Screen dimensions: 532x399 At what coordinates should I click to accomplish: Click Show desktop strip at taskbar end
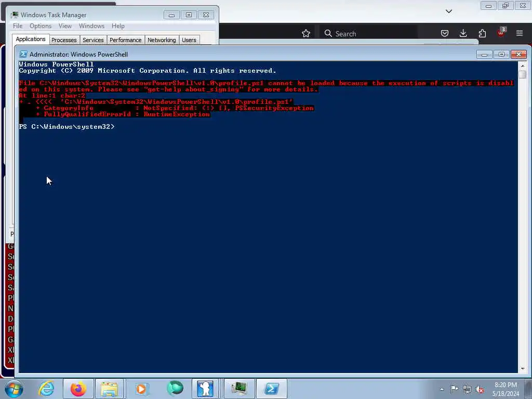click(x=528, y=389)
